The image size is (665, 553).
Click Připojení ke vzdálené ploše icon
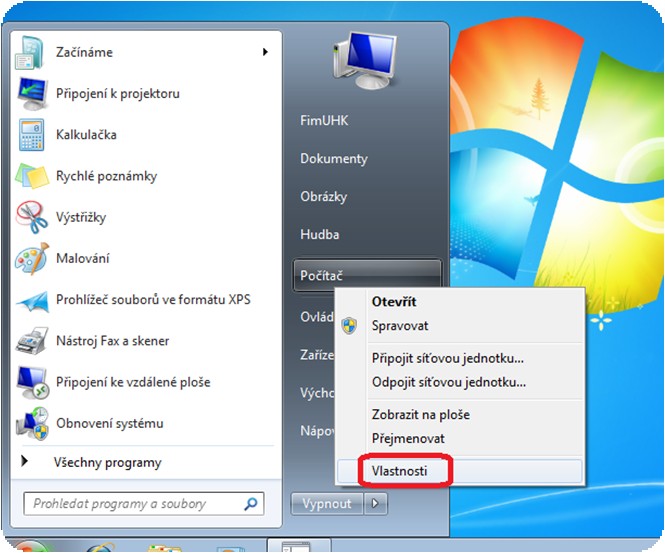coord(33,383)
